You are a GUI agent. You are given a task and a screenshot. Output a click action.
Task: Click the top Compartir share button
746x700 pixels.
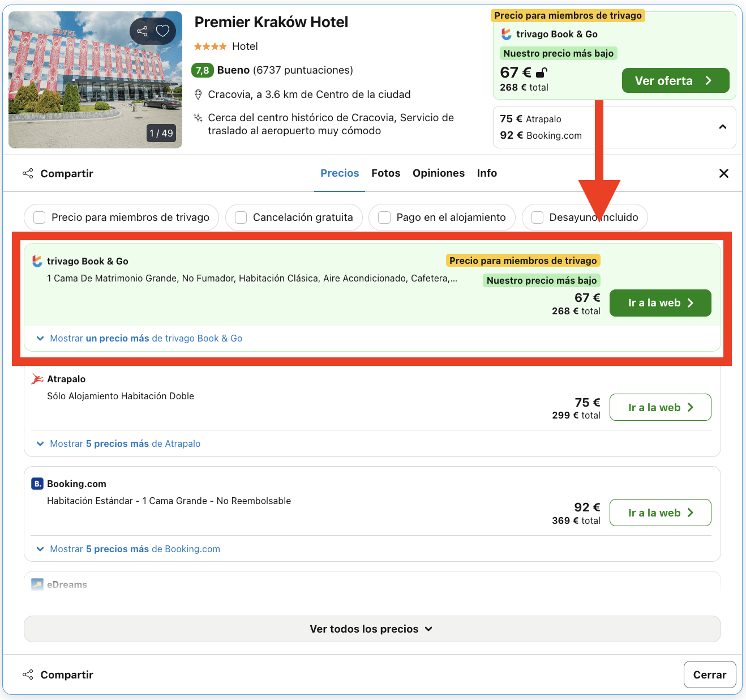pyautogui.click(x=58, y=173)
